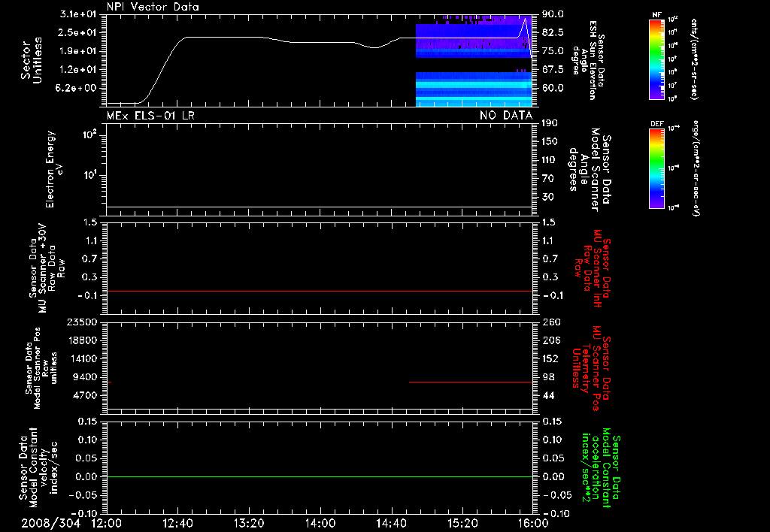Click the 60.0 sun elevation tick
The height and width of the screenshot is (532, 770).
point(553,88)
